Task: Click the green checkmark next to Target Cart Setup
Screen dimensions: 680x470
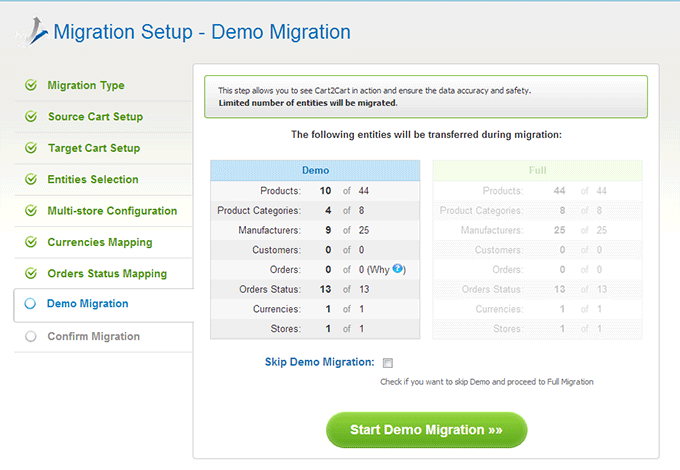Action: click(x=31, y=148)
